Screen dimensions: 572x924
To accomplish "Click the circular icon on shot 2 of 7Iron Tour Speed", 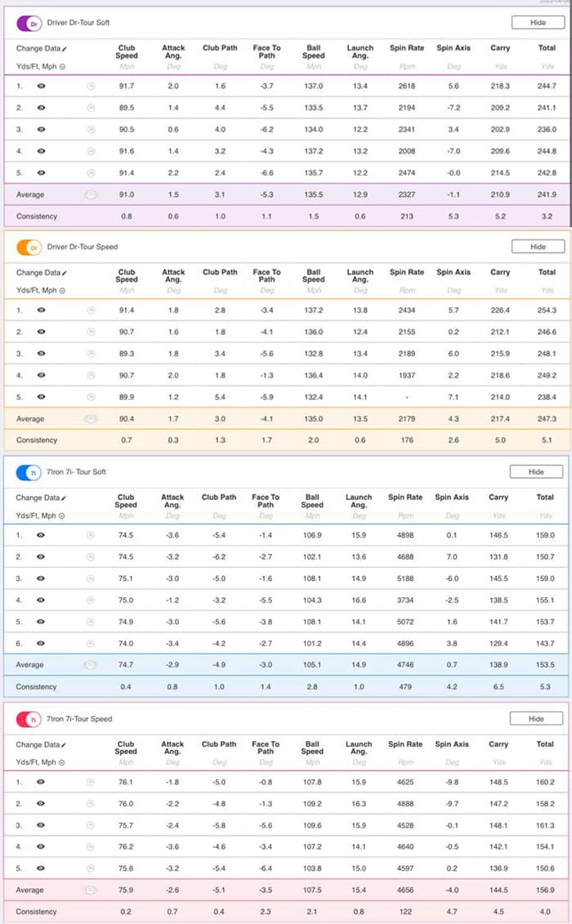I will 91,804.
